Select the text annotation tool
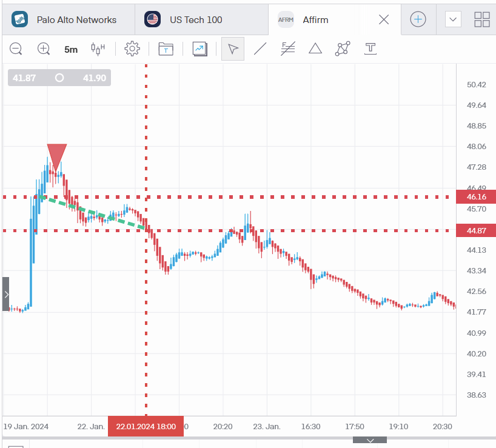This screenshot has height=448, width=496. point(370,49)
